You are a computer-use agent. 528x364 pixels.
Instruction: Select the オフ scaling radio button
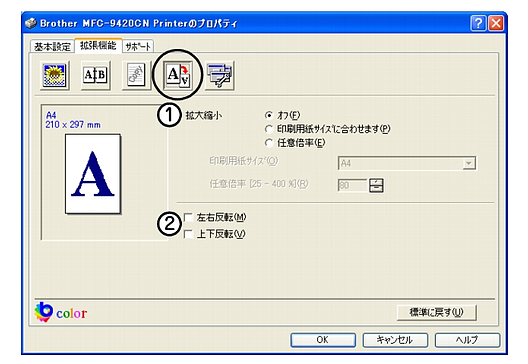click(x=269, y=115)
